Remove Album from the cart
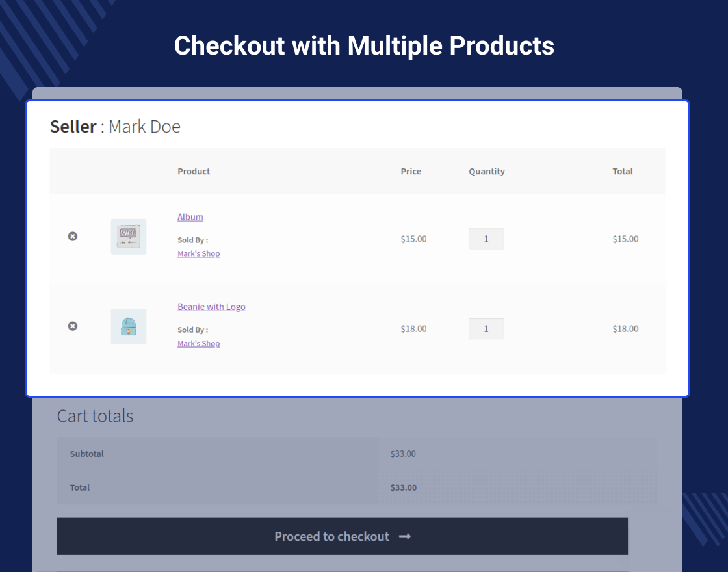728x572 pixels. click(x=73, y=236)
